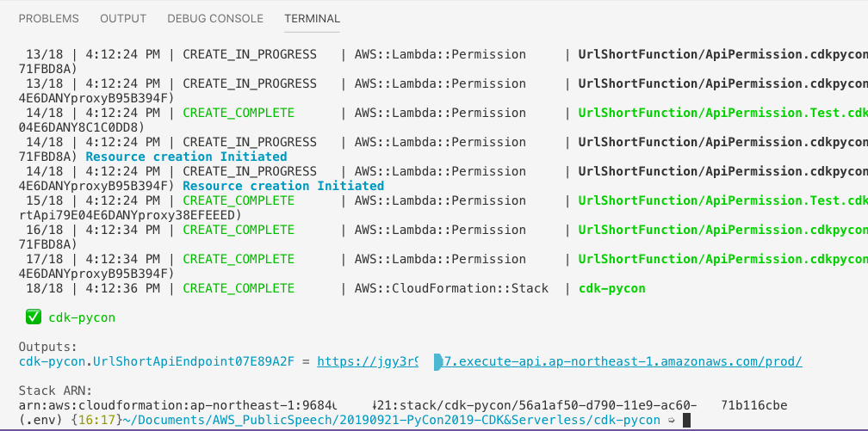The height and width of the screenshot is (431, 868).
Task: Open the OUTPUT tab
Action: tap(123, 19)
